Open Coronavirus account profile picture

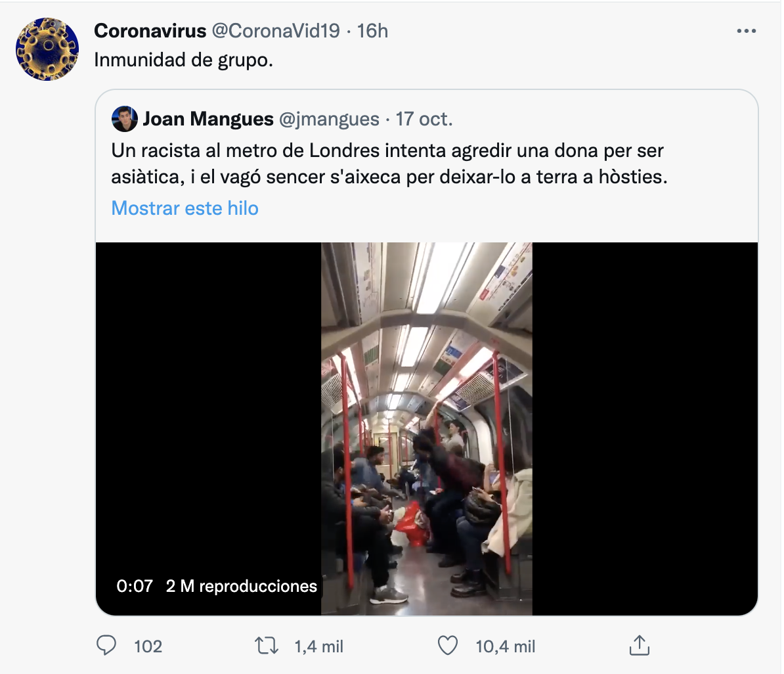click(47, 49)
